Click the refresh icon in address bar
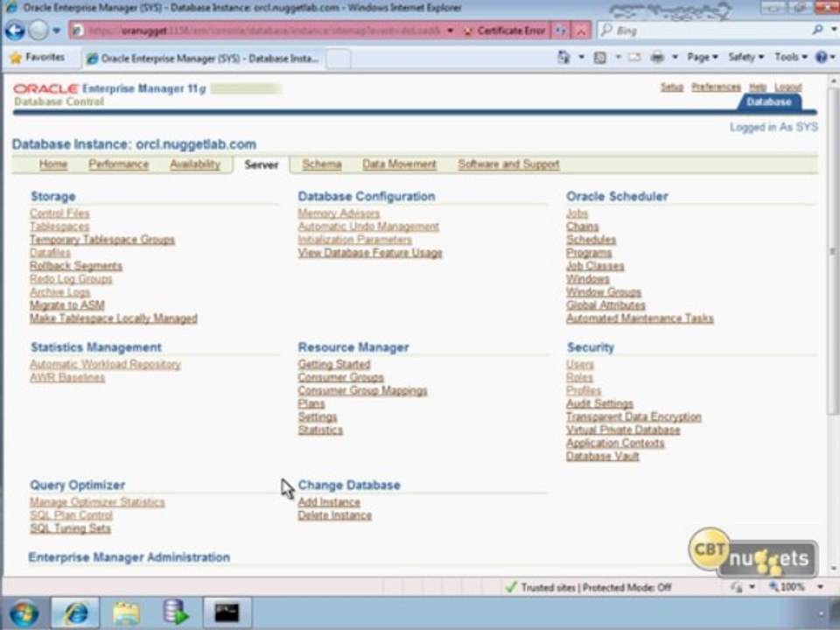 pyautogui.click(x=561, y=31)
